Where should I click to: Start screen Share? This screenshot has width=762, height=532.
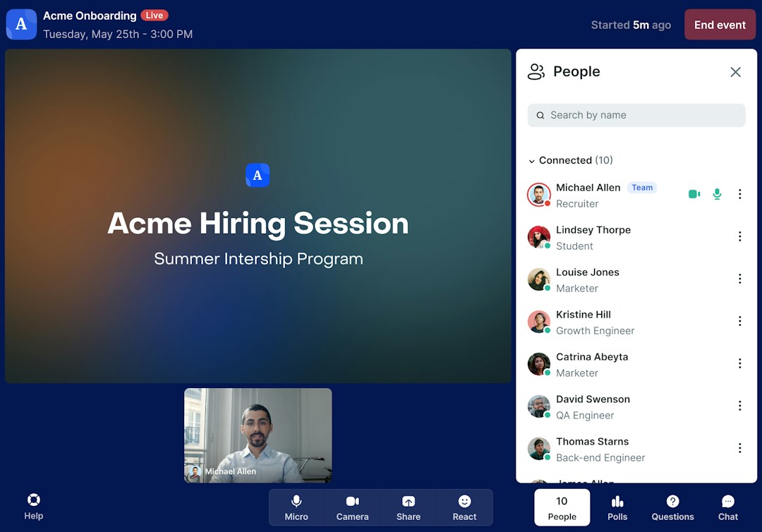(409, 508)
